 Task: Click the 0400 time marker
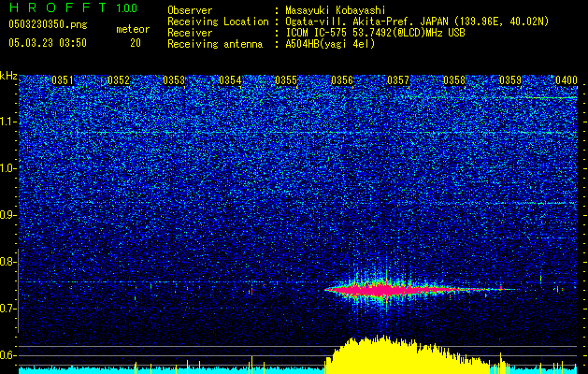[x=566, y=80]
